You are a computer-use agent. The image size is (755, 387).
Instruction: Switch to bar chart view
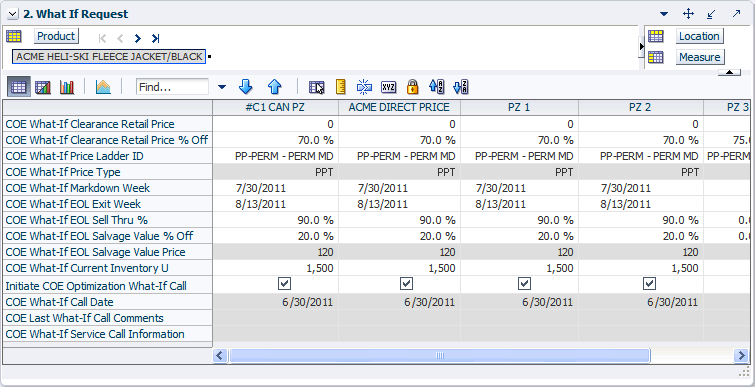67,87
